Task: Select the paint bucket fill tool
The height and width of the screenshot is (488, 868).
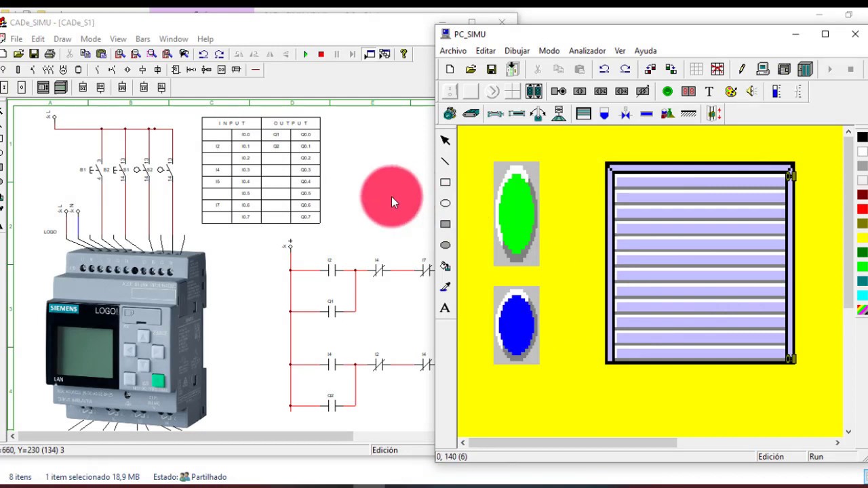Action: click(x=445, y=266)
